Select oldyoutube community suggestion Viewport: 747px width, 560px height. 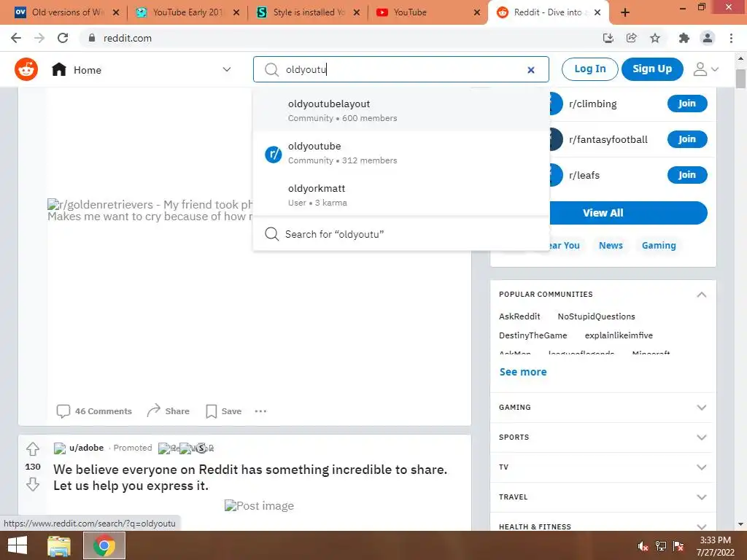(401, 153)
